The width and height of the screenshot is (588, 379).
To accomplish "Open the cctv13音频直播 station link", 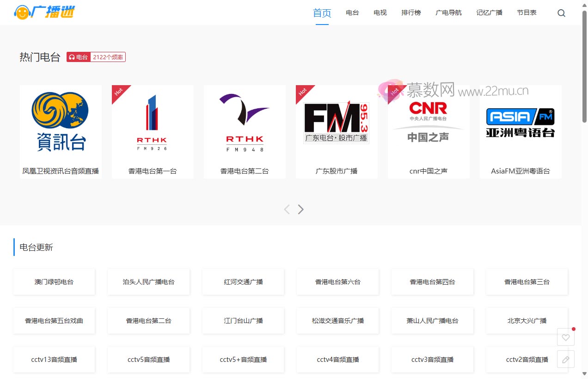I will coord(54,360).
